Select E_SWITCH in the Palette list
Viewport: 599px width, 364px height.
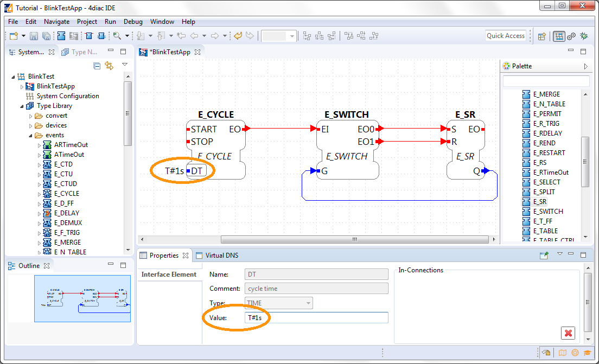(547, 212)
